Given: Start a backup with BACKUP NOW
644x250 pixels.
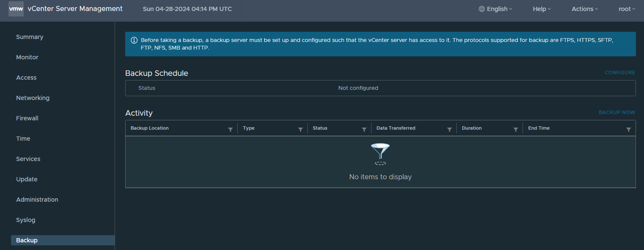Looking at the screenshot, I should click(x=617, y=112).
